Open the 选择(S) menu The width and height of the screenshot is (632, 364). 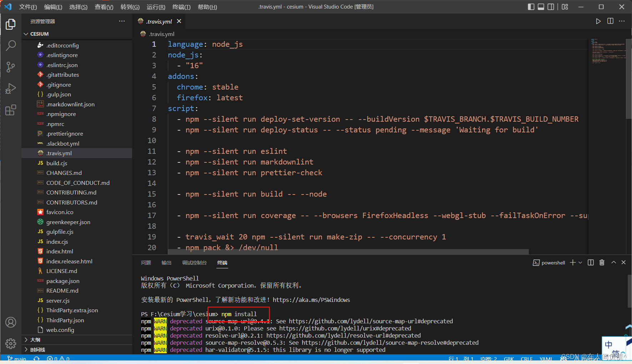pos(78,7)
